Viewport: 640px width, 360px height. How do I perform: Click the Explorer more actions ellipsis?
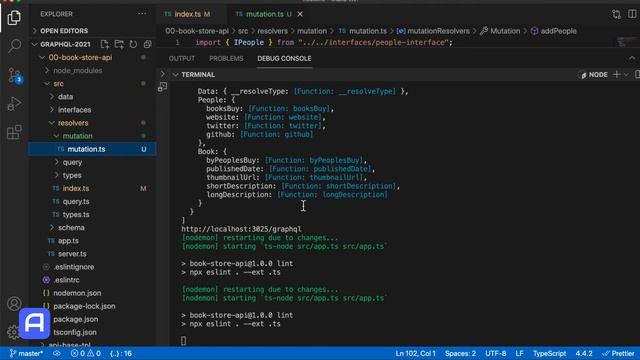pos(142,14)
